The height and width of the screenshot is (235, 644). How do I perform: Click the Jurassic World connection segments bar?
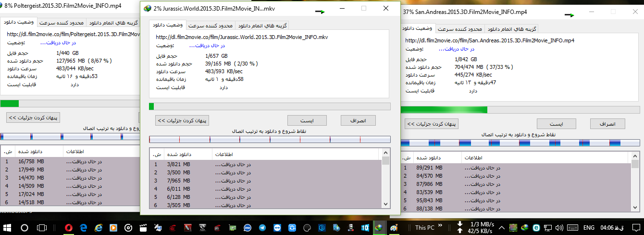(x=270, y=140)
